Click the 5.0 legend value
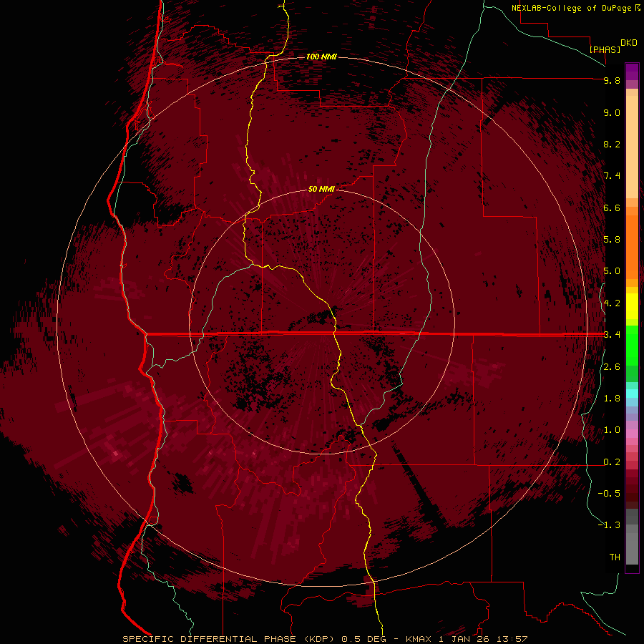This screenshot has height=644, width=644. 612,271
